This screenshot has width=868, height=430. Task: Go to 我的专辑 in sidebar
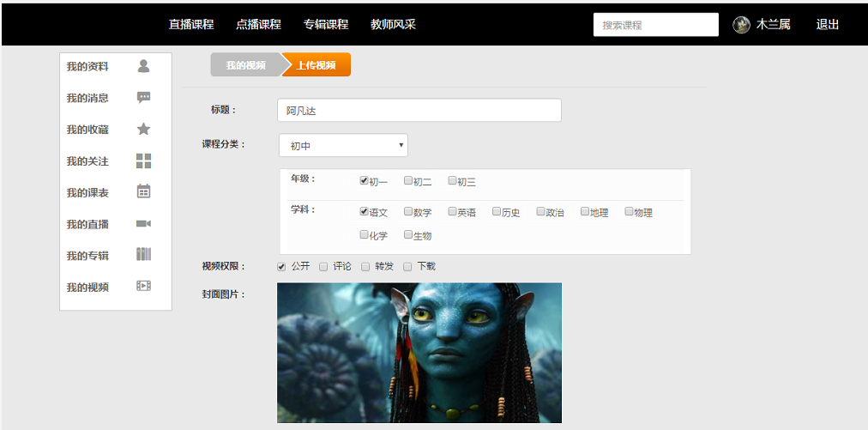pos(87,256)
